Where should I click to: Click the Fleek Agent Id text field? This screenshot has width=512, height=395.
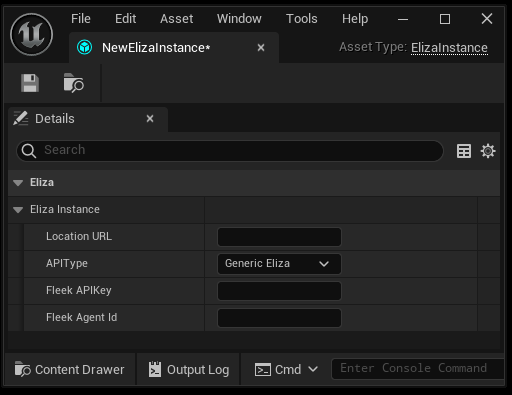[x=279, y=318]
